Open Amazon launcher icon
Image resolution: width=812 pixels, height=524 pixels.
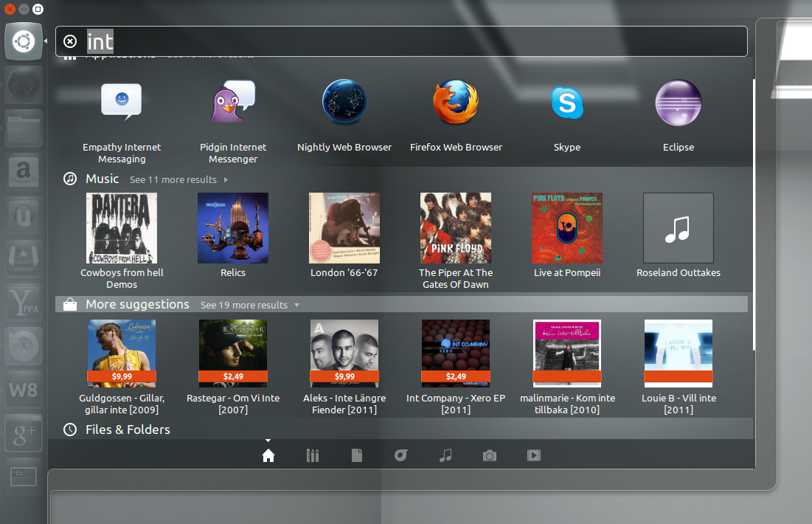coord(24,172)
